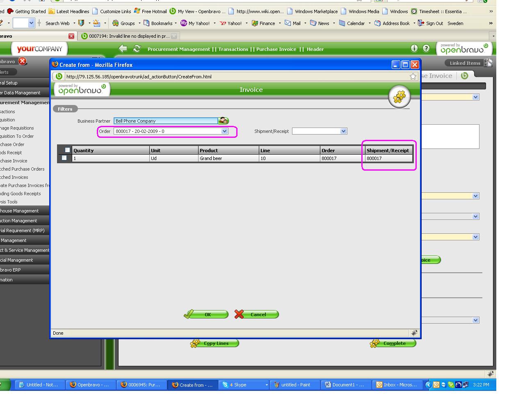Viewport: 525px width, 420px height.
Task: Open the Shipment/Receipt filter dropdown
Action: coord(343,131)
